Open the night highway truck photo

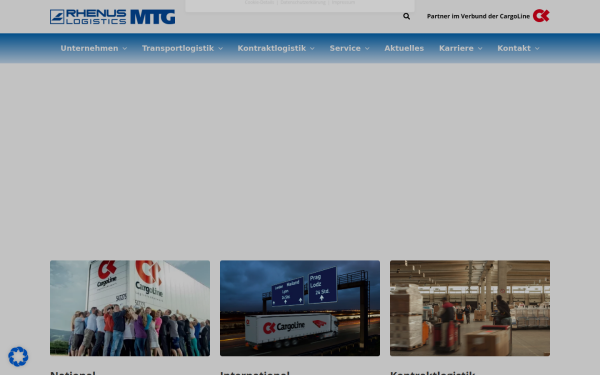tap(300, 308)
